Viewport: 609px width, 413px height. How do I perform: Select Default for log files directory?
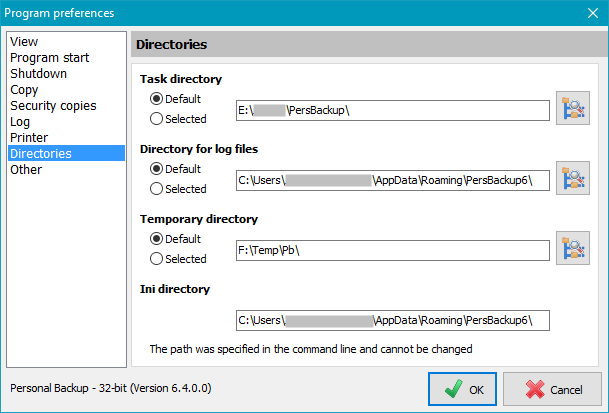[x=175, y=169]
